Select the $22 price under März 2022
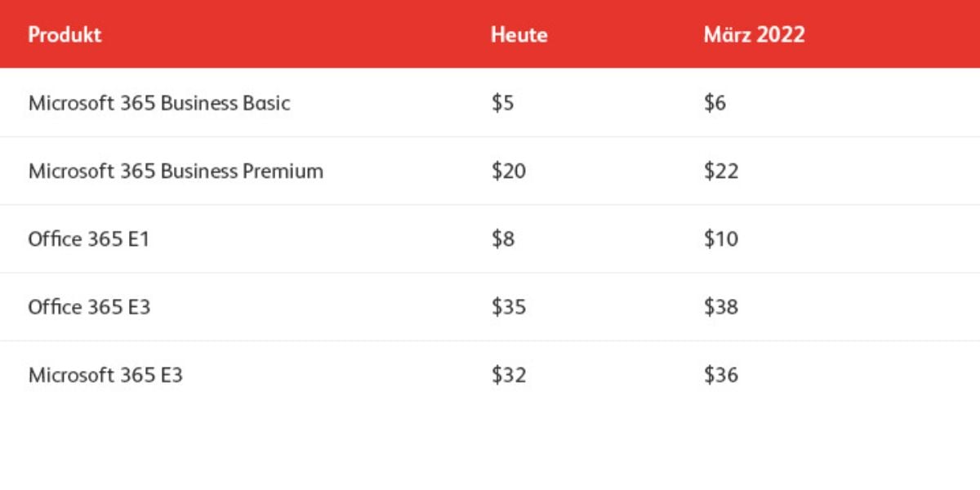980x490 pixels. click(720, 171)
